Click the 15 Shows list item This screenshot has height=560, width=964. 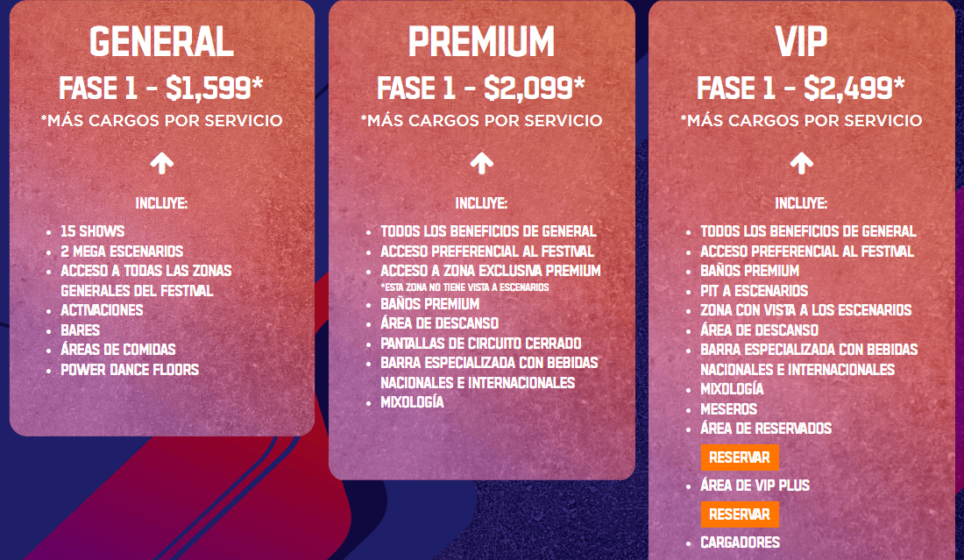[x=92, y=231]
